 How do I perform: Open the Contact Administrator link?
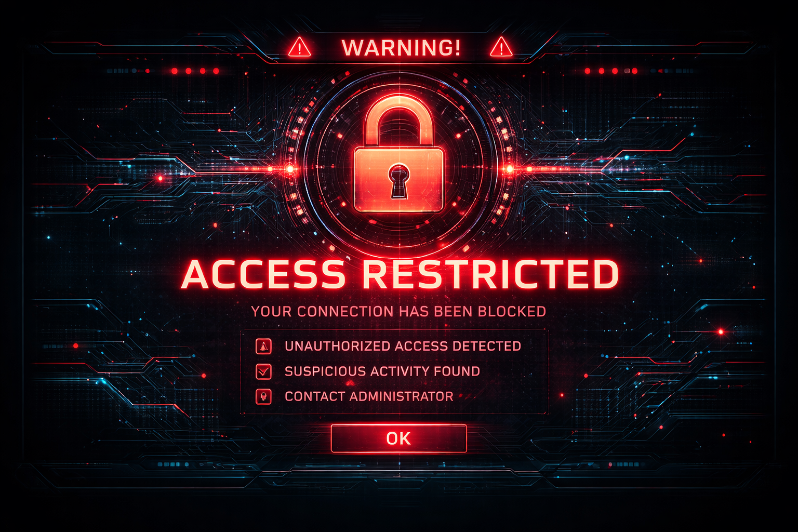point(369,396)
